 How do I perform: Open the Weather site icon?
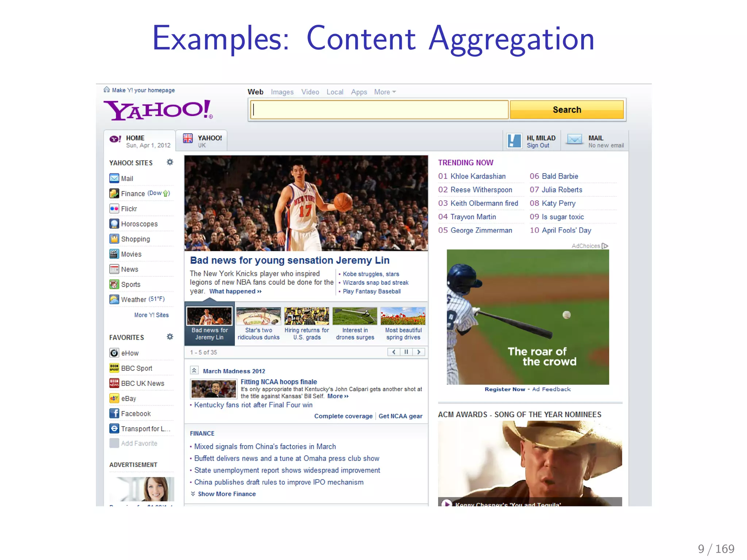[x=114, y=299]
